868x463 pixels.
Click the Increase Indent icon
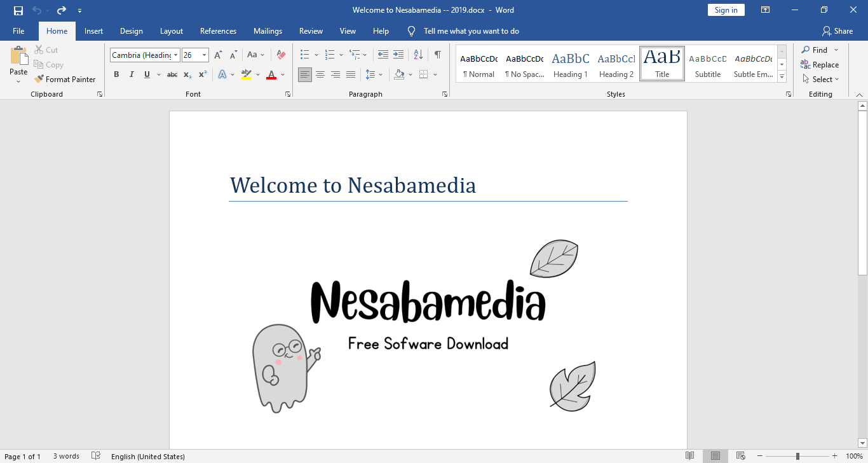pyautogui.click(x=398, y=55)
